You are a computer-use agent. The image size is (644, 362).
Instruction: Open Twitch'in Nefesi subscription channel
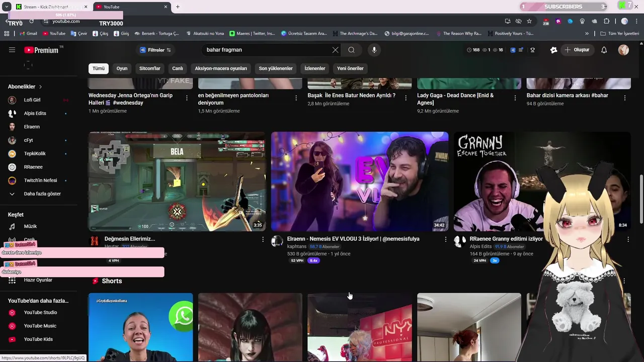coord(41,180)
